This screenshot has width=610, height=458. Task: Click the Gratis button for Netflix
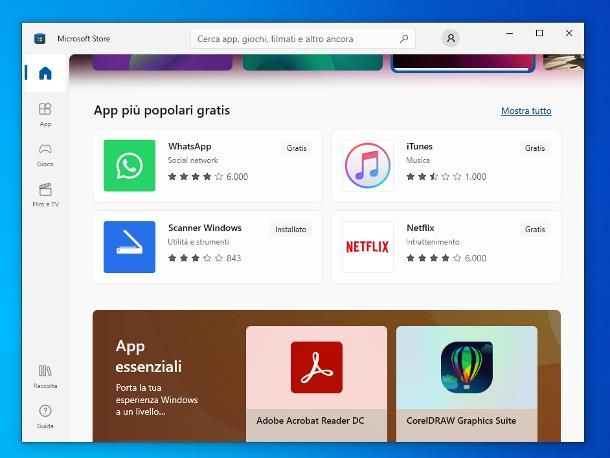click(535, 230)
